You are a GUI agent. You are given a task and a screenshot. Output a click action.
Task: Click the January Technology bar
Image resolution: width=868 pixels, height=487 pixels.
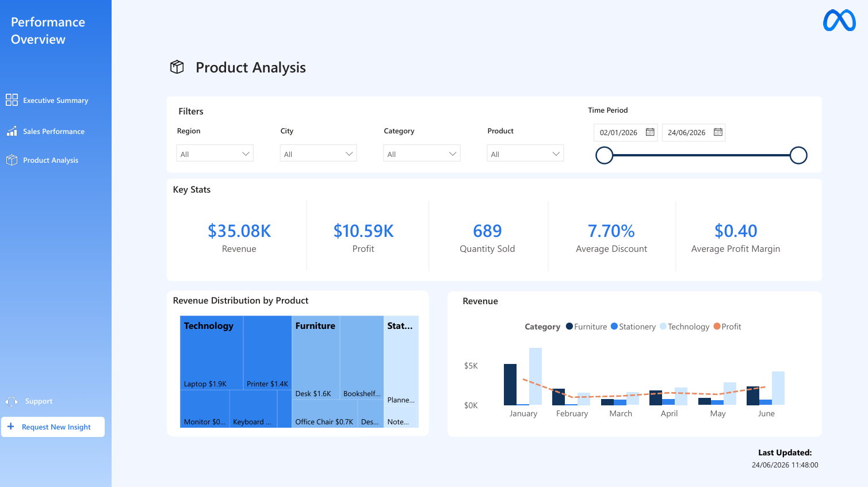[x=536, y=377]
